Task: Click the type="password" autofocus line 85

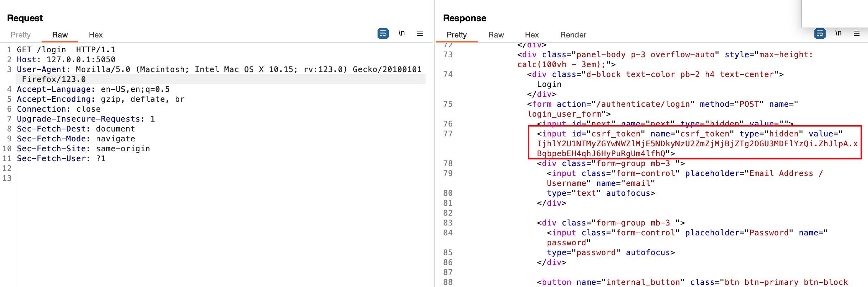Action: 611,253
